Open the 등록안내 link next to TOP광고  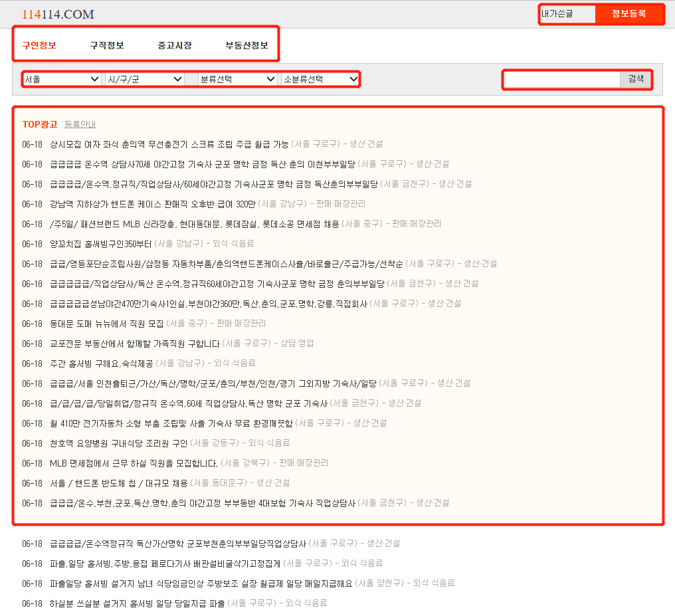pos(81,124)
